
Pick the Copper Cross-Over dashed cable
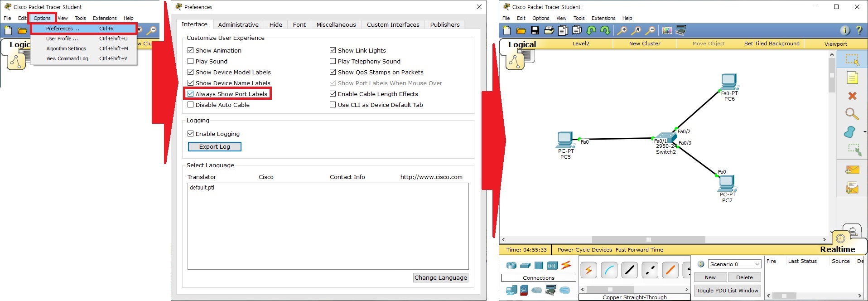[650, 271]
